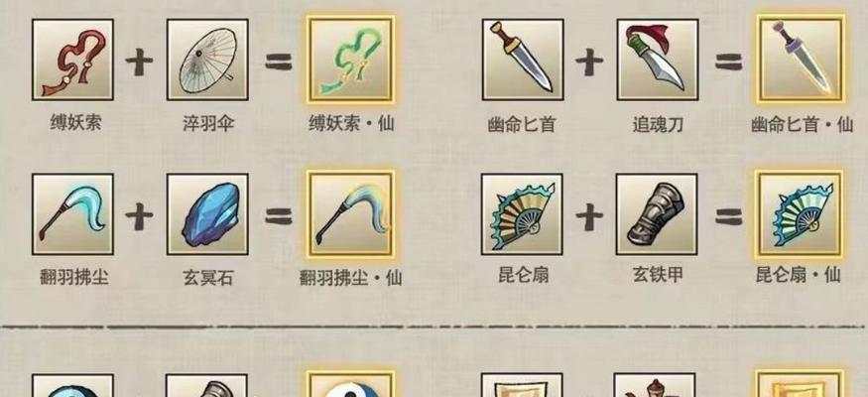Open the glowing 昆仑扇·仙 fan icon
868x397 pixels.
click(x=800, y=214)
